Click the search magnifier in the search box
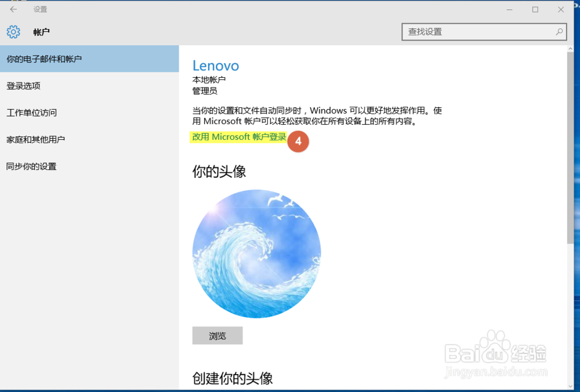Viewport: 580px width, 392px height. click(559, 32)
